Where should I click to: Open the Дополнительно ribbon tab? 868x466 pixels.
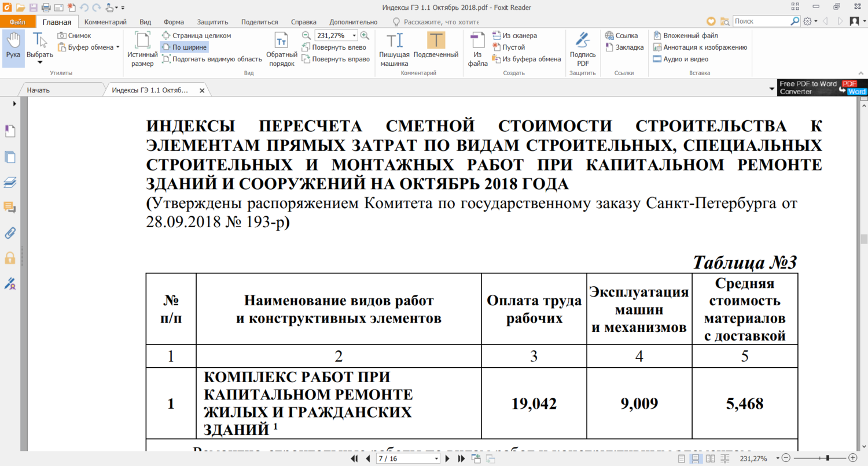pos(353,22)
